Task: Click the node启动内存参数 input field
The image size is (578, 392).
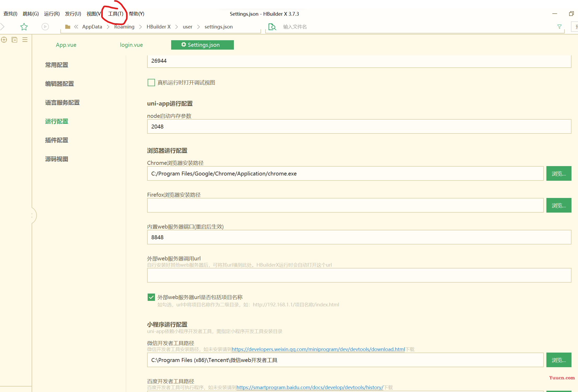Action: coord(359,127)
